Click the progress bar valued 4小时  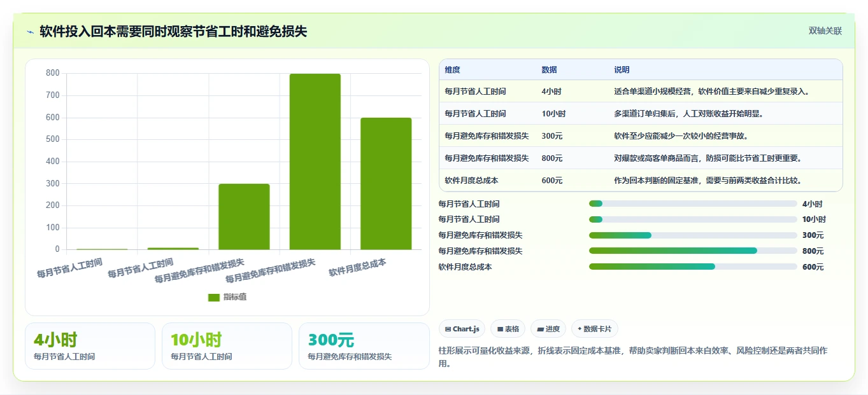pos(693,204)
